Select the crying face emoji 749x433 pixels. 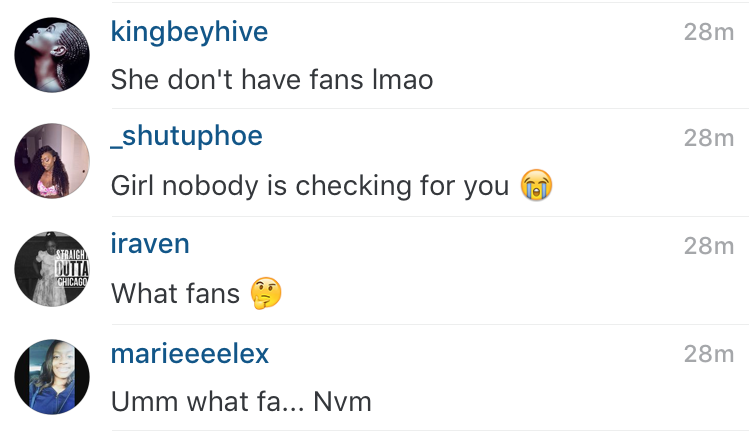pos(536,184)
